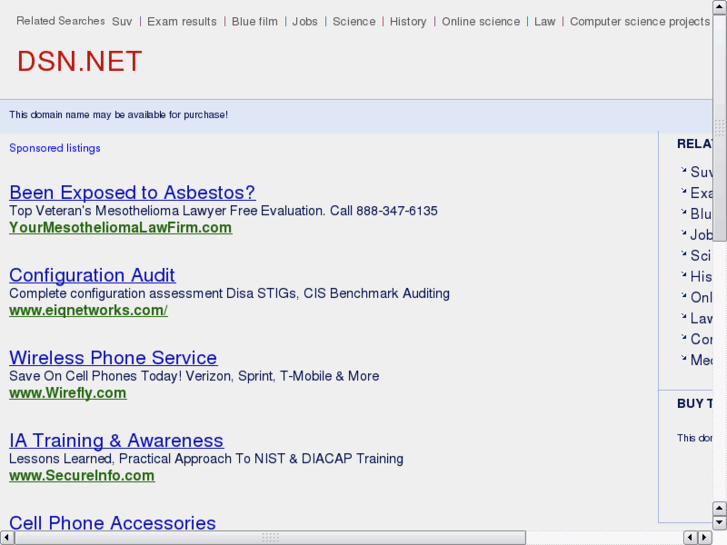This screenshot has height=545, width=727.
Task: Visit www.eiqnetworks.com link
Action: (x=89, y=310)
